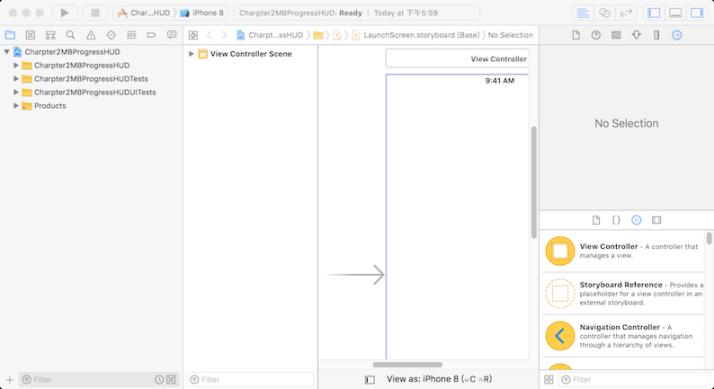Open the Issue navigator warning icon
Screen dimensions: 714x389
point(91,35)
